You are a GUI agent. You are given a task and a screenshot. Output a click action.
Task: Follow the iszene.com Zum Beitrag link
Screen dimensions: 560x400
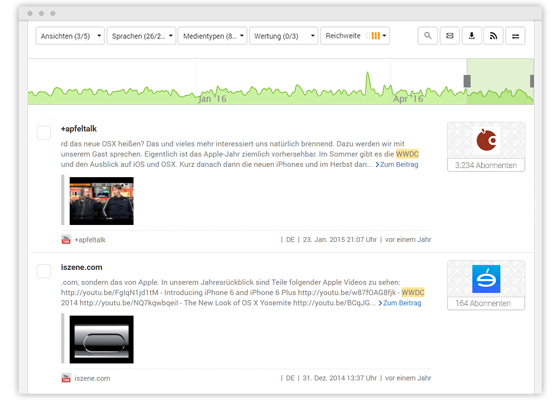400,303
